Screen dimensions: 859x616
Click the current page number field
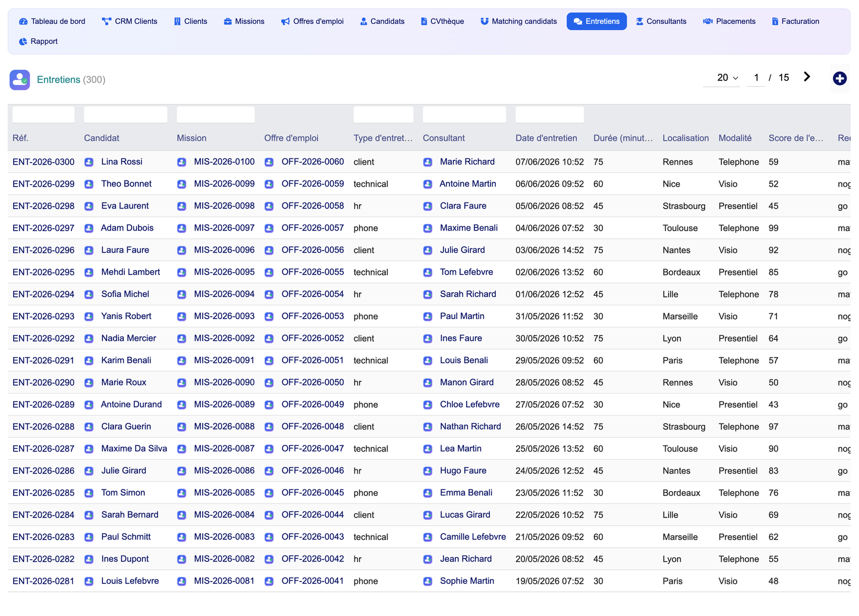(x=756, y=78)
